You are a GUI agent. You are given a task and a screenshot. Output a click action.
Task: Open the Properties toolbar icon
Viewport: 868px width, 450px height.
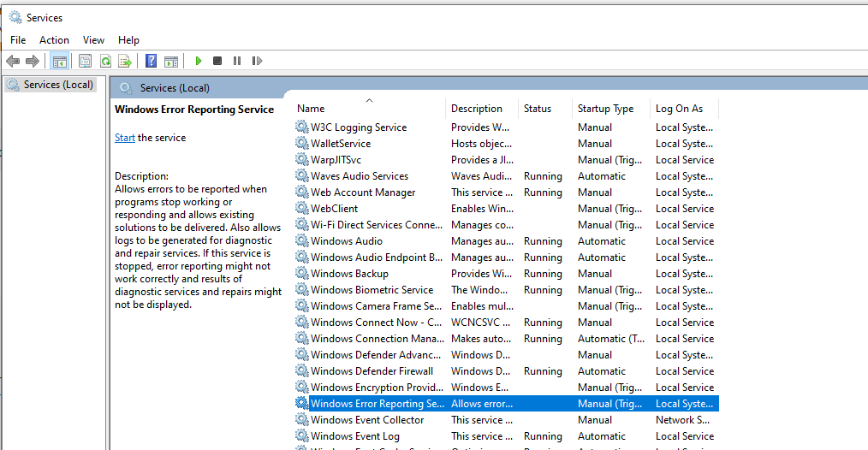pyautogui.click(x=85, y=61)
